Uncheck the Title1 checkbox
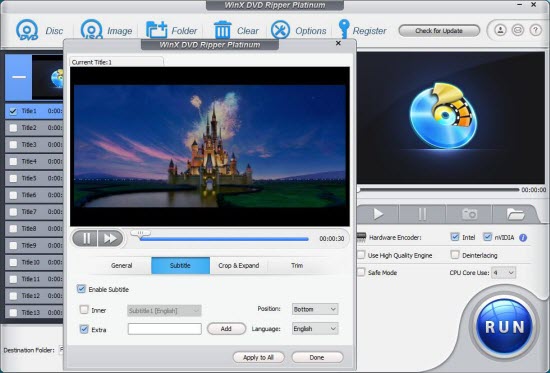This screenshot has height=373, width=550. coord(13,111)
